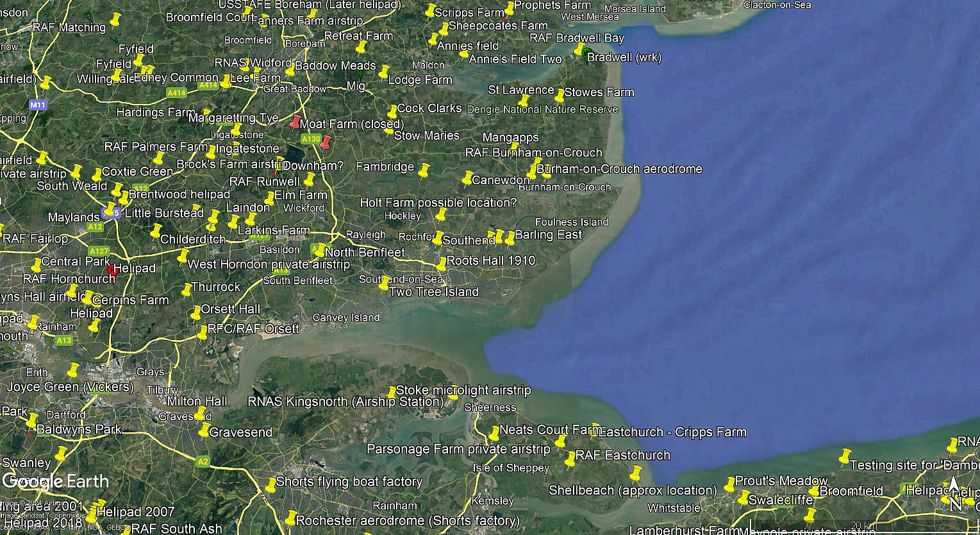Select the Cock Clarks pushpin
This screenshot has width=980, height=535.
click(x=392, y=112)
